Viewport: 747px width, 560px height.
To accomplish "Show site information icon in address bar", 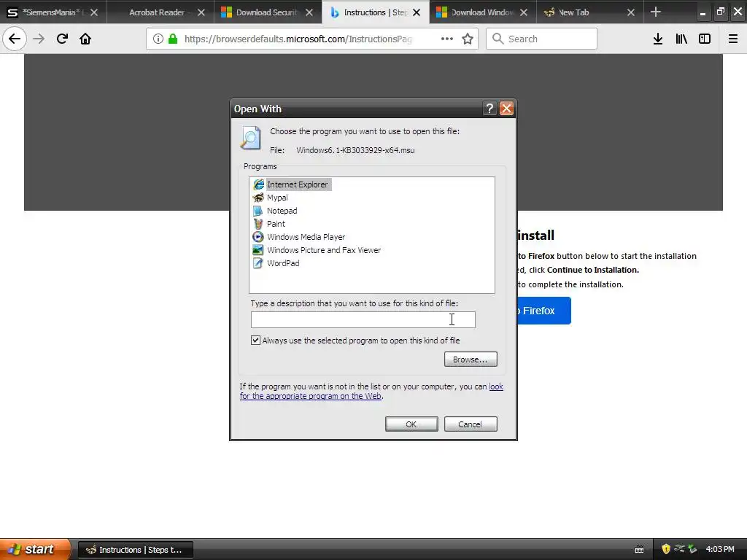I will pyautogui.click(x=158, y=39).
